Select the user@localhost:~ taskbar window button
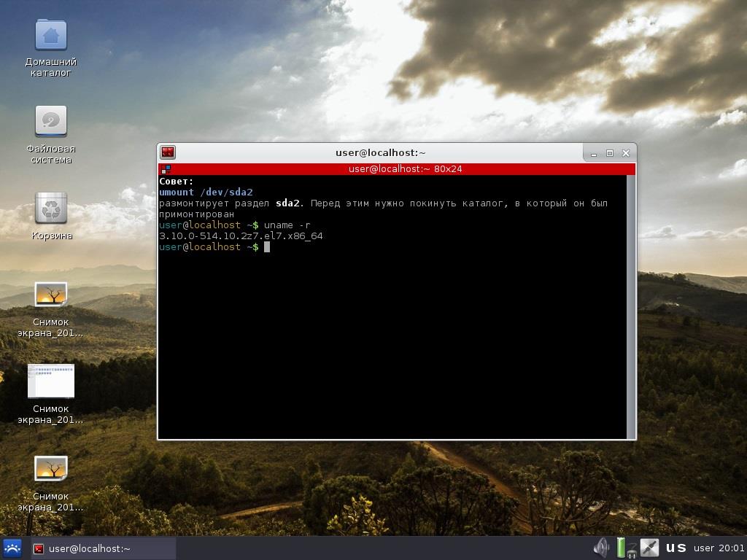Viewport: 747px width, 560px height. pyautogui.click(x=102, y=548)
